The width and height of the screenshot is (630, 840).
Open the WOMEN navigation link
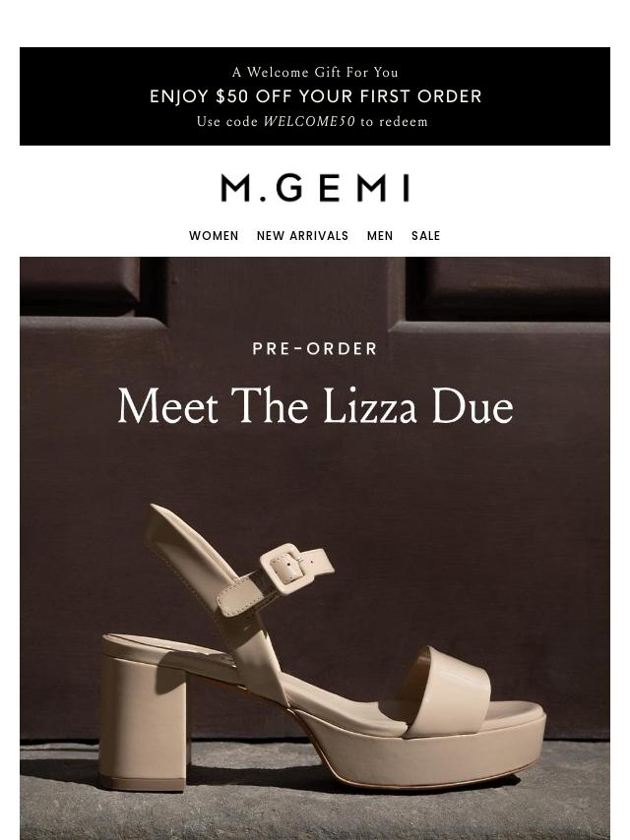click(214, 236)
